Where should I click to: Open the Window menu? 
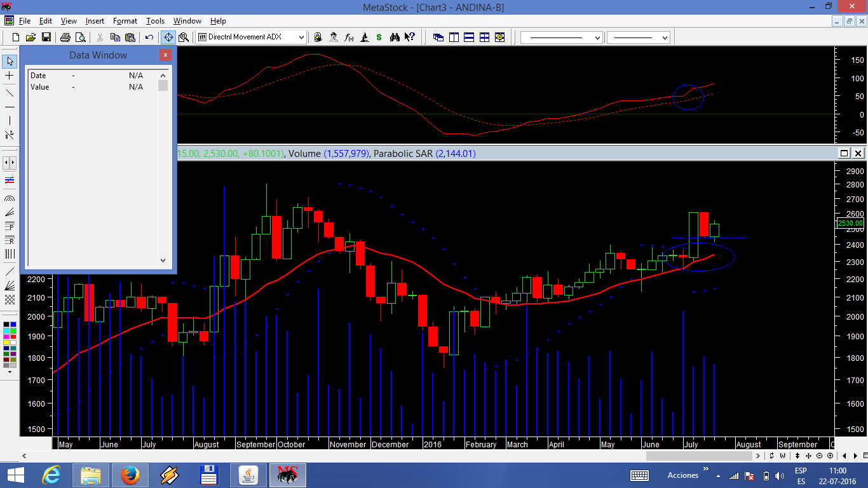[187, 21]
